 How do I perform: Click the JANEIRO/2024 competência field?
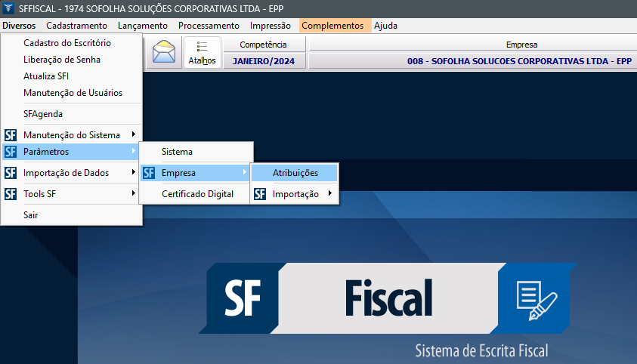(x=264, y=61)
